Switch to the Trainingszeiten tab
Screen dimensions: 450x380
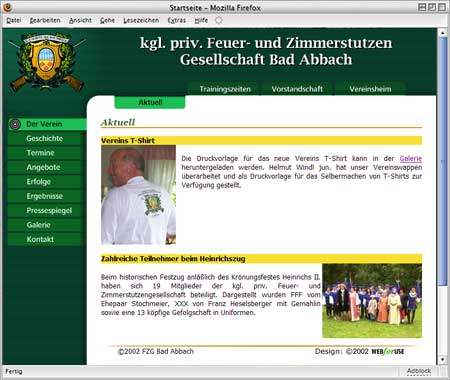click(225, 89)
